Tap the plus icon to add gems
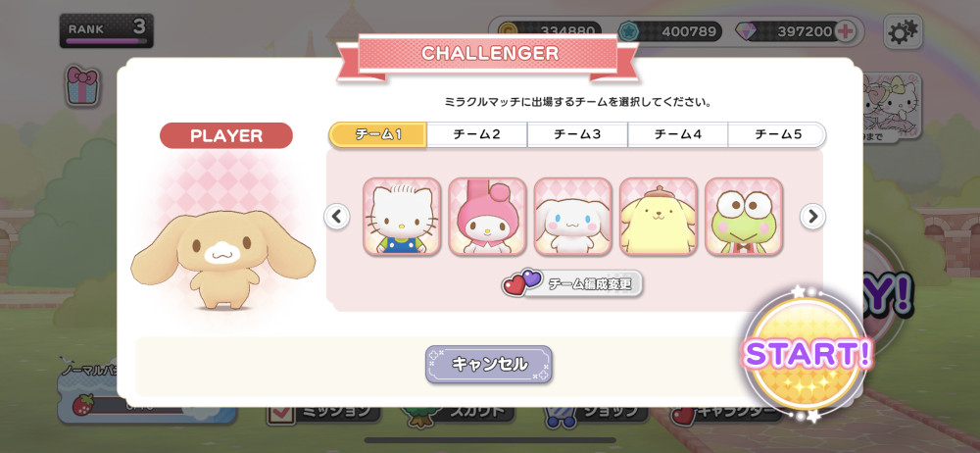 pos(845,31)
